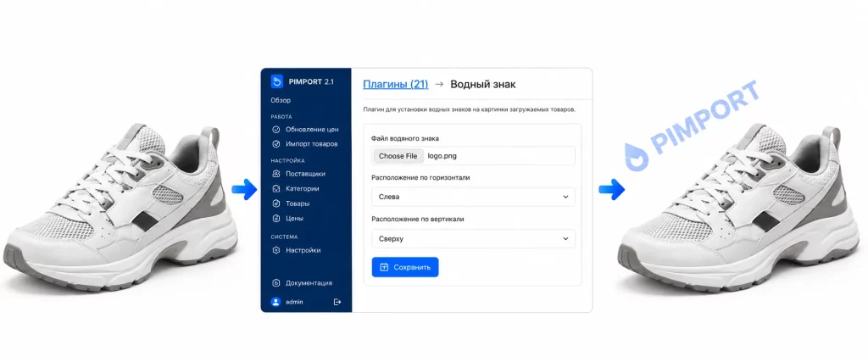Click the Файл водяного знака label
This screenshot has height=362, width=868.
(x=404, y=138)
